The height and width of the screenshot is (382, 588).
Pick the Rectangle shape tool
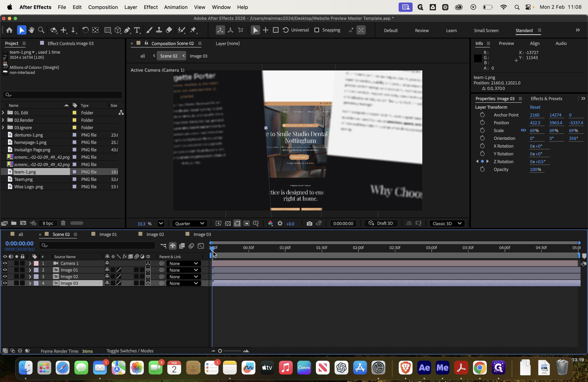coord(108,30)
